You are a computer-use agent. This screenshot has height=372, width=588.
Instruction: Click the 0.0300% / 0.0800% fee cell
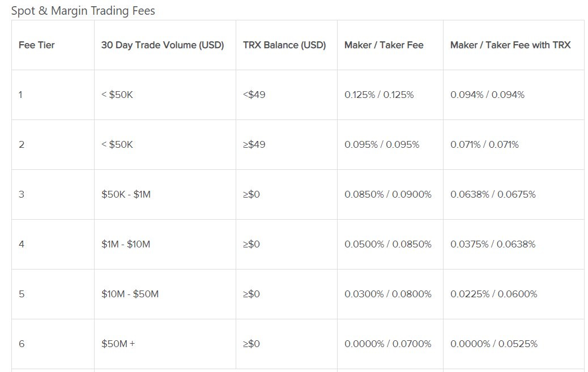pos(388,294)
